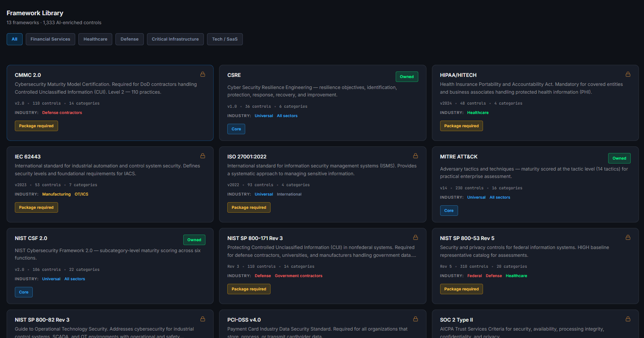Open the NIST SP 800-82 Rev 3 title
This screenshot has width=644, height=338.
coord(42,320)
